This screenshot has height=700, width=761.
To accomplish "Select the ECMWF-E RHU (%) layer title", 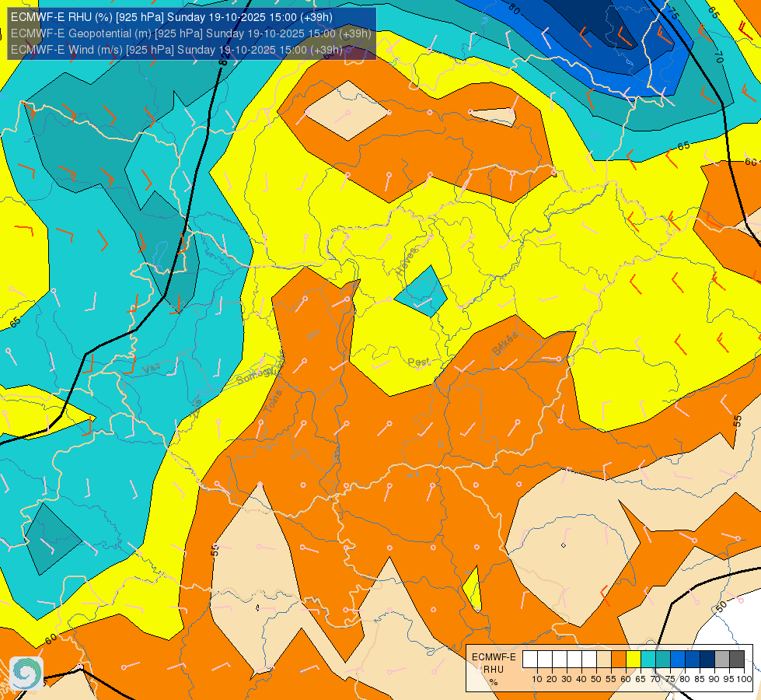I will point(171,17).
